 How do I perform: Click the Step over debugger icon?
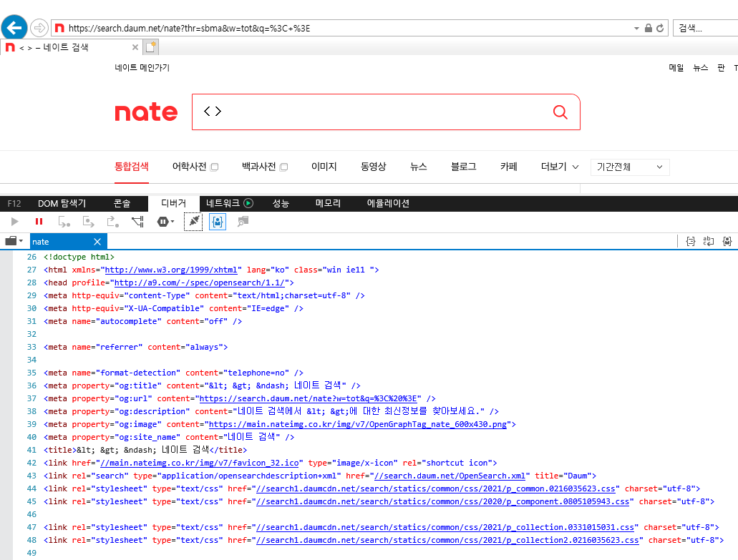coord(88,222)
